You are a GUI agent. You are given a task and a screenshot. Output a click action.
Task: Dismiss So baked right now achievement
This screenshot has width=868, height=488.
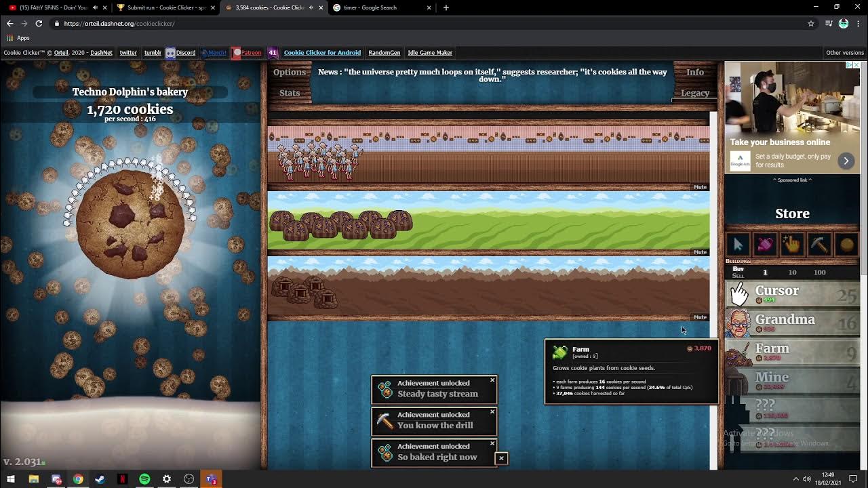click(x=492, y=443)
